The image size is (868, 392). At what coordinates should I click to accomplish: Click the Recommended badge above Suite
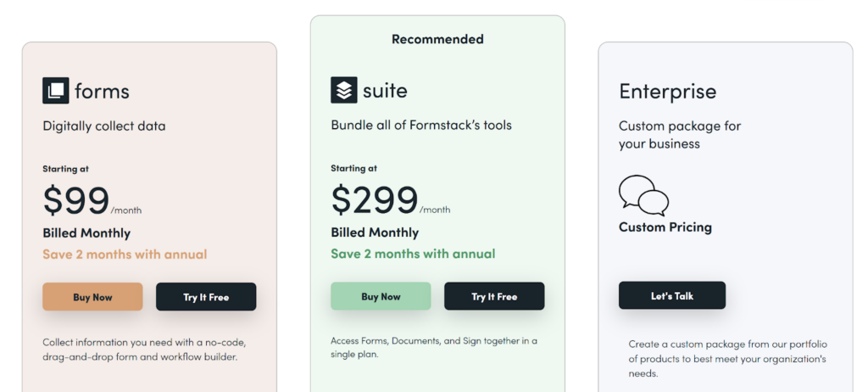click(437, 39)
